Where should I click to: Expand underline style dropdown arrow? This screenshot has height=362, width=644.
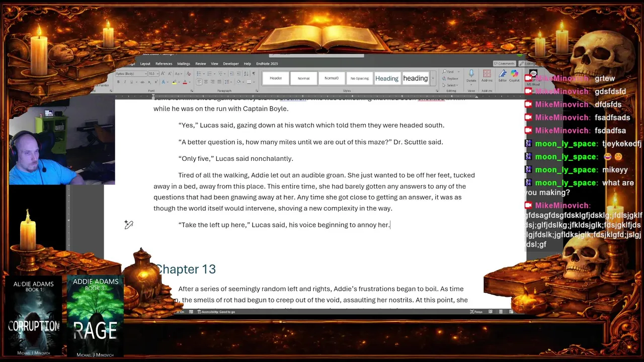click(x=136, y=82)
